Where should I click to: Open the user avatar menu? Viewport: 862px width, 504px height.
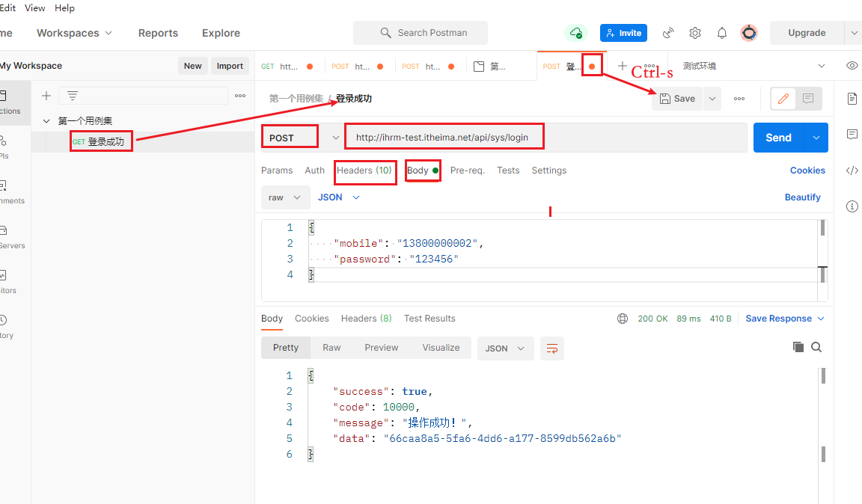tap(749, 33)
